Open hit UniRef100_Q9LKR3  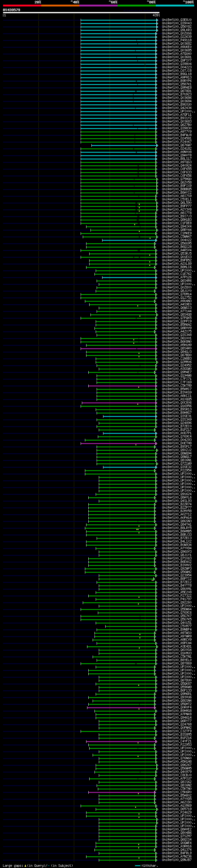176,30
